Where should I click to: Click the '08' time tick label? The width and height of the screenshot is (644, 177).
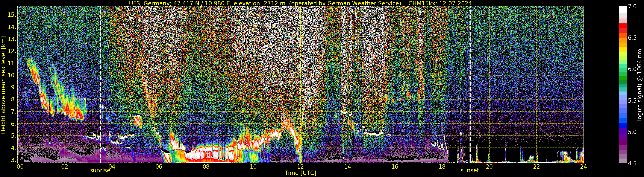(206, 167)
